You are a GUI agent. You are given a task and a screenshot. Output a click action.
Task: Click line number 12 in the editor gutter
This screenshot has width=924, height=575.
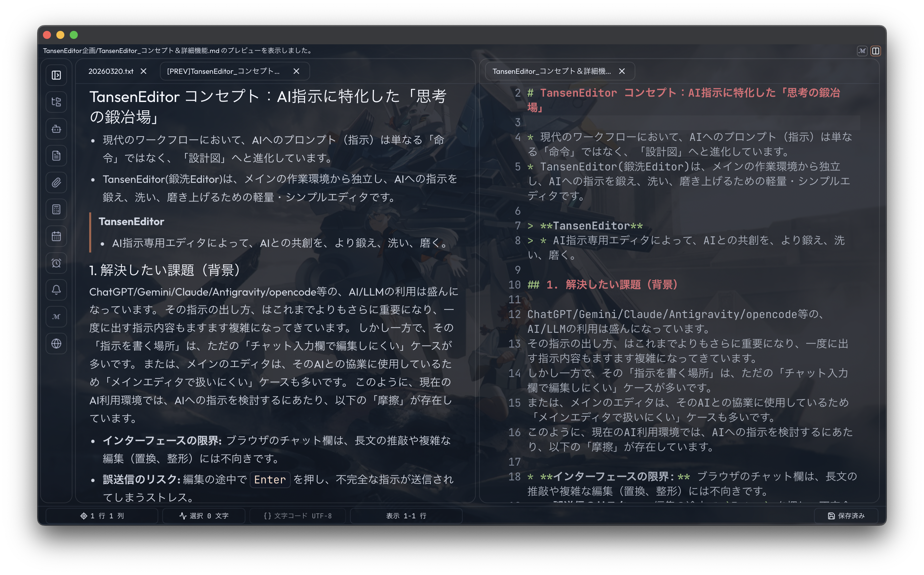(514, 314)
